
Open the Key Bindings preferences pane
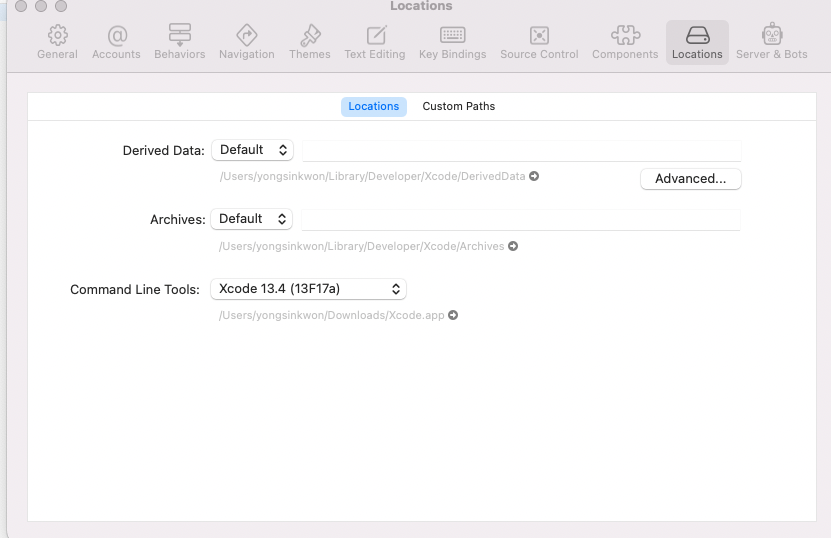[452, 42]
